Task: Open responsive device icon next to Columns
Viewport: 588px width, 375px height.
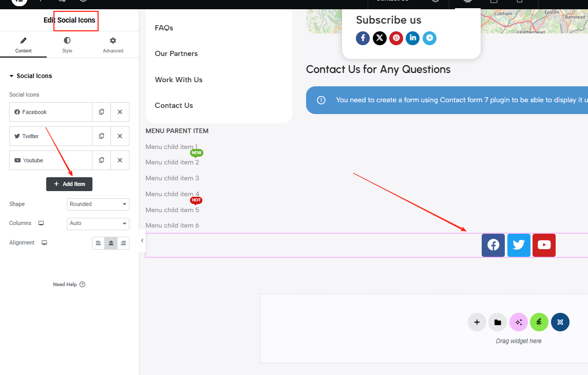Action: (x=41, y=223)
